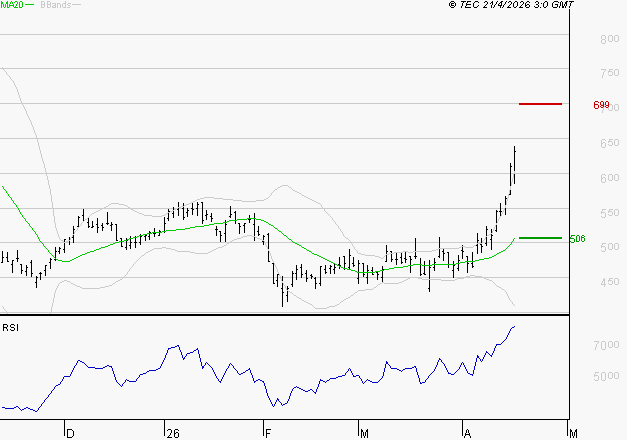Click the RSI panel label
This screenshot has width=627, height=440.
click(x=10, y=328)
